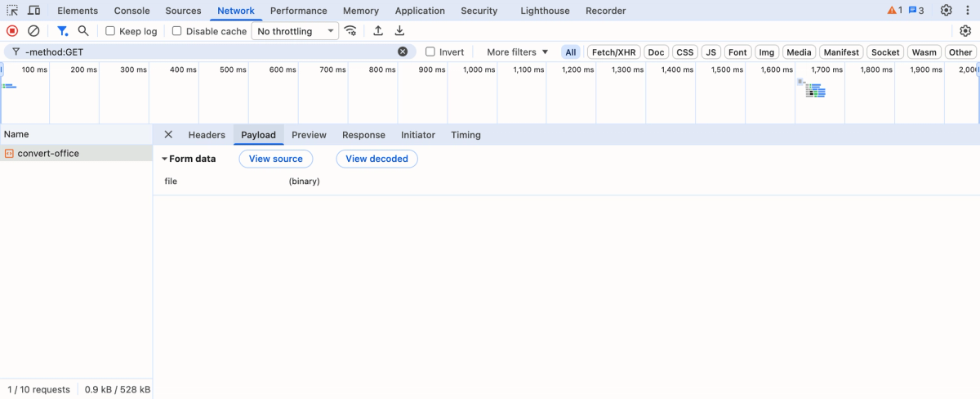980x399 pixels.
Task: Switch to the Sources panel
Action: click(183, 11)
